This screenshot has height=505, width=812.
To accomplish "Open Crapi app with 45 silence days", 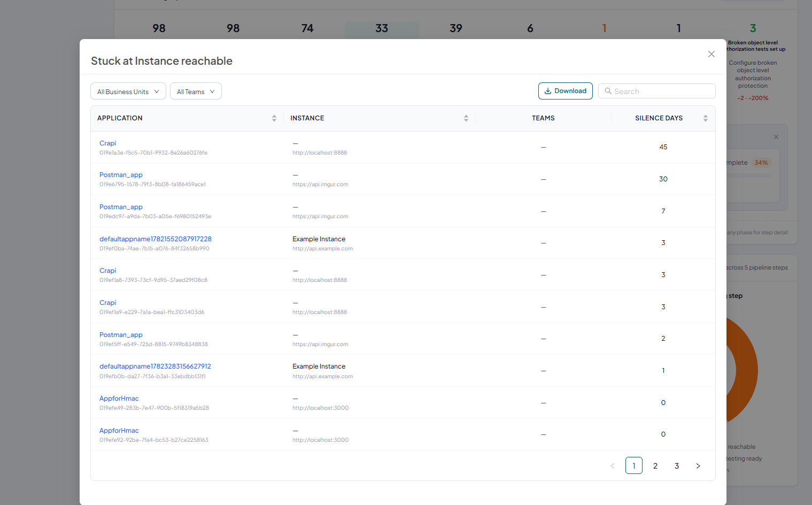I will pyautogui.click(x=107, y=143).
